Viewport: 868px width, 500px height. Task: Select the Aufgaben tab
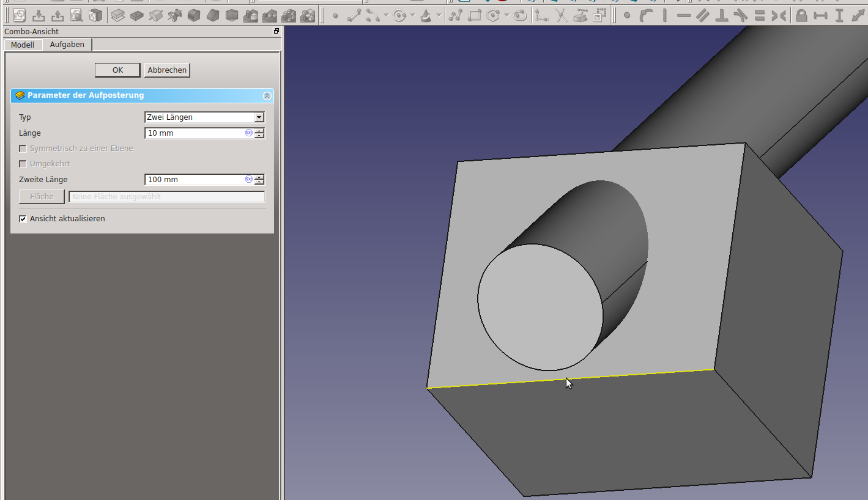[67, 45]
